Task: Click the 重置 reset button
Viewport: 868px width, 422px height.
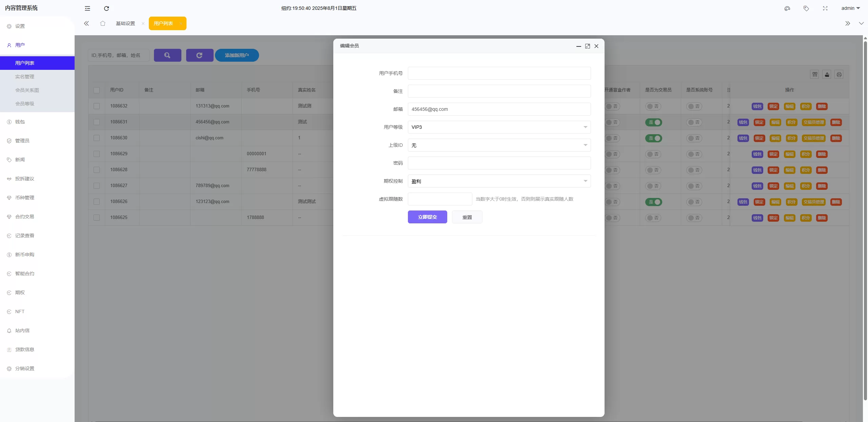Action: pos(467,217)
